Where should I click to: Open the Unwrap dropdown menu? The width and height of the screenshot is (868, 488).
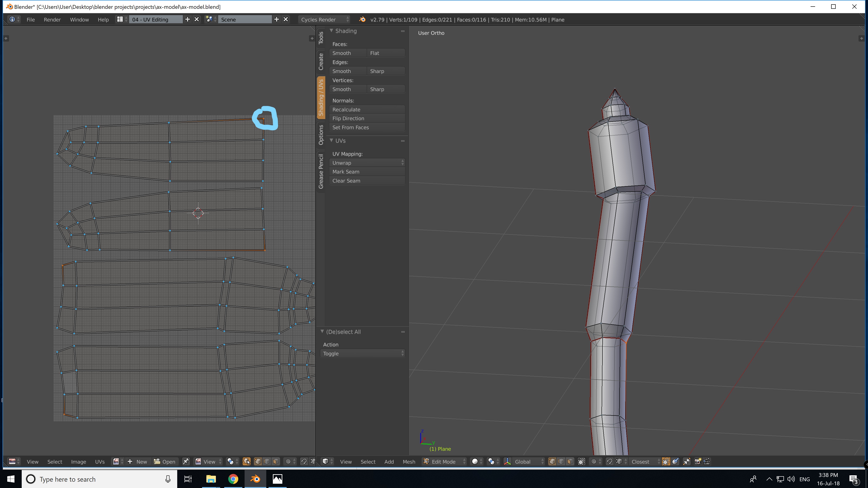(x=367, y=163)
